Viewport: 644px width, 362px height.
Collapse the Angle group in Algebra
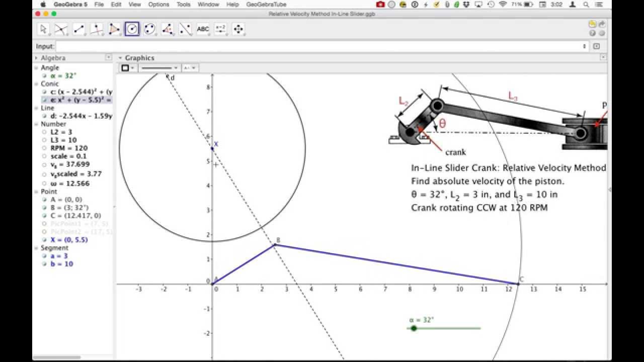click(36, 68)
